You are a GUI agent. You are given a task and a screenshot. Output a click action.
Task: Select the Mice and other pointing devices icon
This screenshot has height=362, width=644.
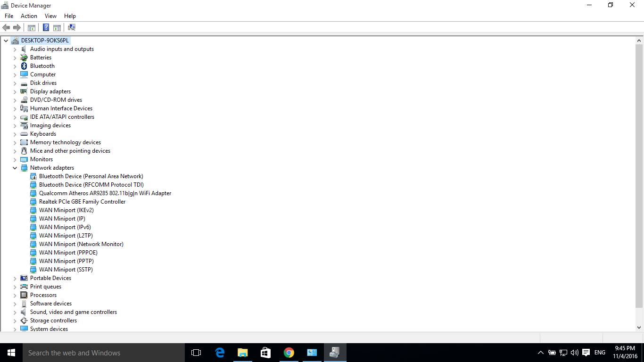click(24, 151)
